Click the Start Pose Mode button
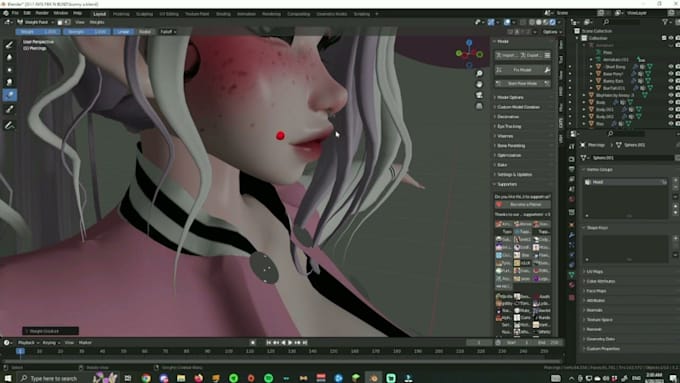Image resolution: width=680 pixels, height=383 pixels. pyautogui.click(x=523, y=83)
